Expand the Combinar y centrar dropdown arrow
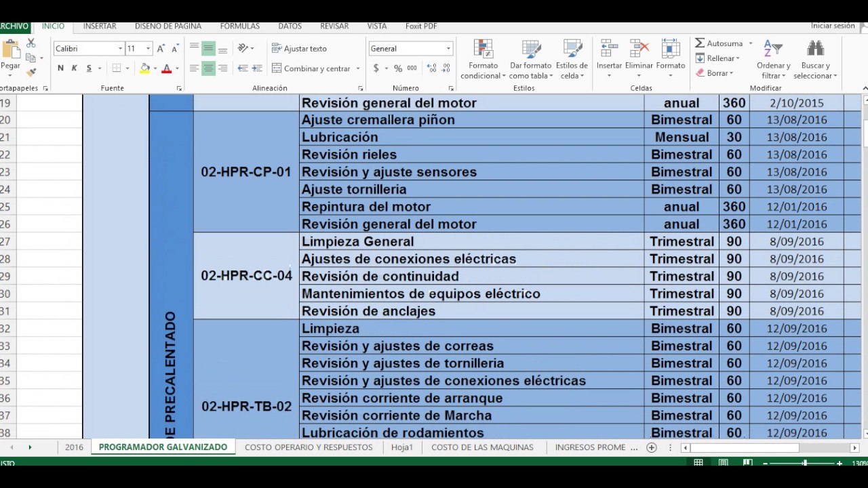Screen dimensions: 868x488 pyautogui.click(x=358, y=68)
